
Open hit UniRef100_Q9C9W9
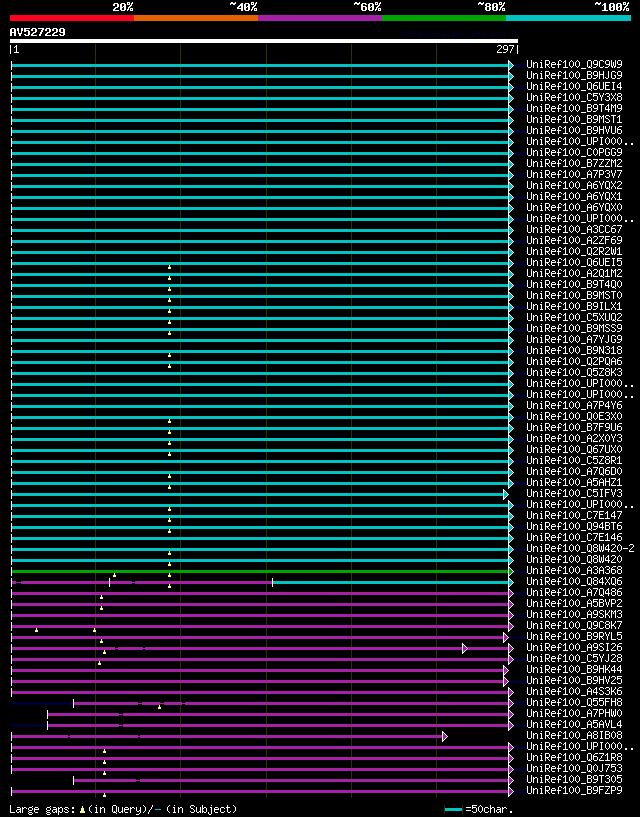click(574, 65)
